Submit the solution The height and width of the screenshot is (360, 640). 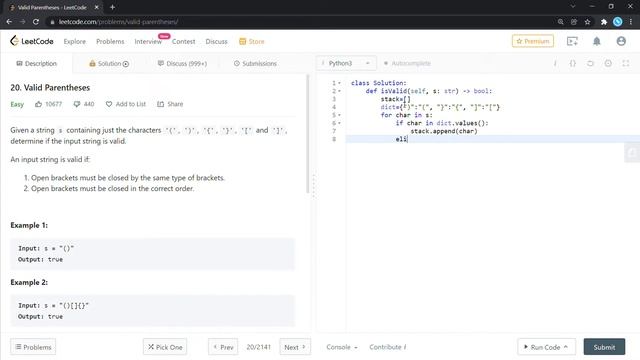click(604, 347)
